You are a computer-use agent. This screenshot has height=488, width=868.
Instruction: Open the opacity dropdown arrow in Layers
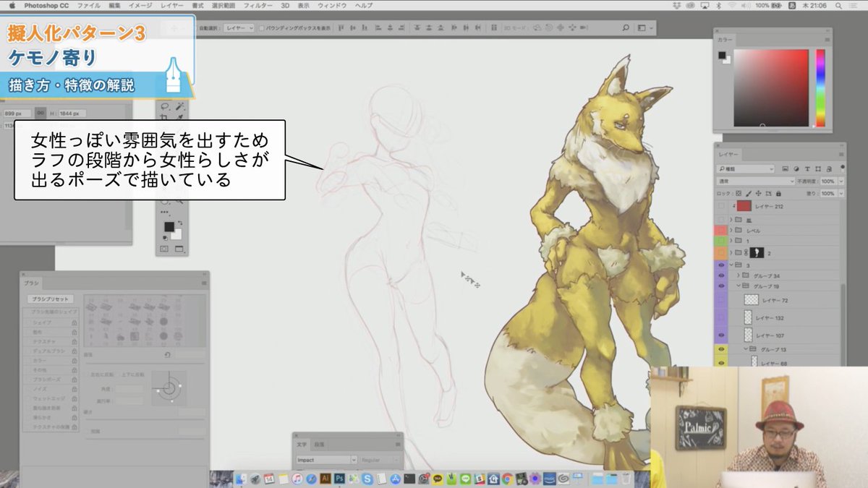[x=841, y=181]
